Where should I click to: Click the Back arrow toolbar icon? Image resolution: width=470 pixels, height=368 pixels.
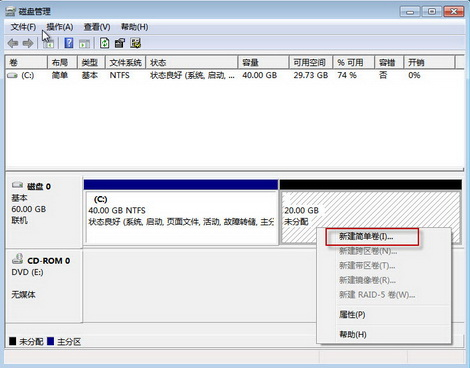click(13, 43)
